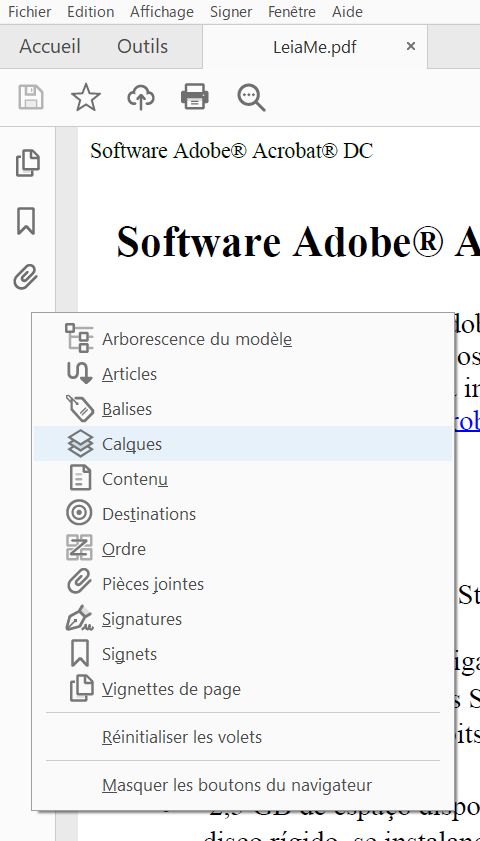Open the Fichier menu
The image size is (480, 841).
pyautogui.click(x=30, y=11)
